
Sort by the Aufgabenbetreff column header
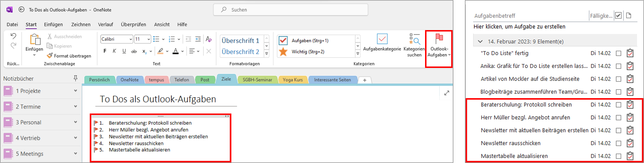pos(495,16)
